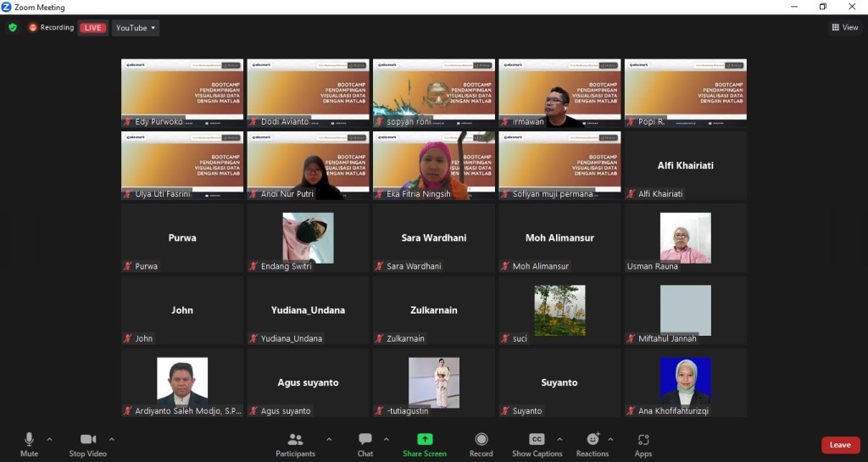This screenshot has height=462, width=868.
Task: Open the Chat panel
Action: pos(364,439)
